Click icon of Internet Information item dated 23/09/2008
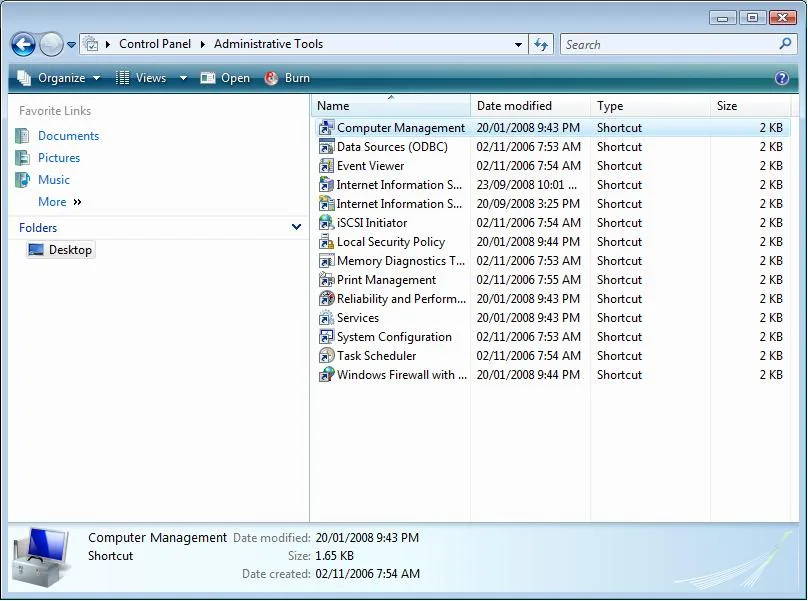 (x=326, y=185)
